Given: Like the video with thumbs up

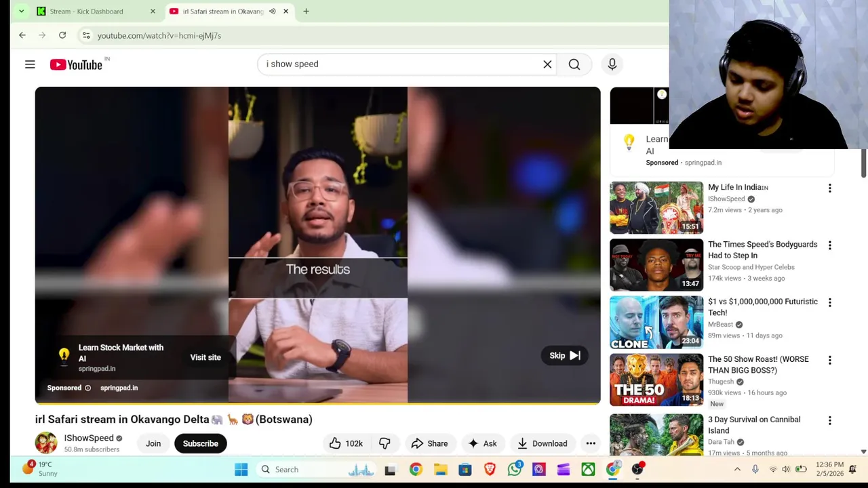Looking at the screenshot, I should 346,443.
